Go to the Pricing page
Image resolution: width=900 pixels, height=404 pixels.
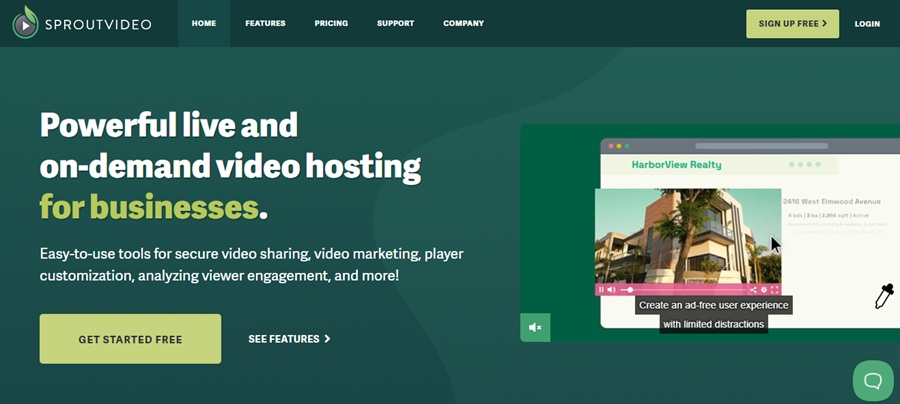click(331, 24)
